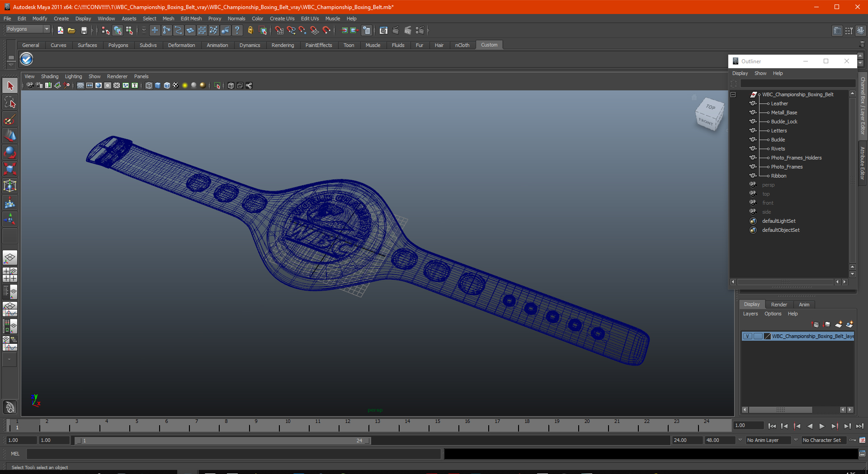Open a scene with folder icon
This screenshot has width=868, height=474.
[x=71, y=30]
